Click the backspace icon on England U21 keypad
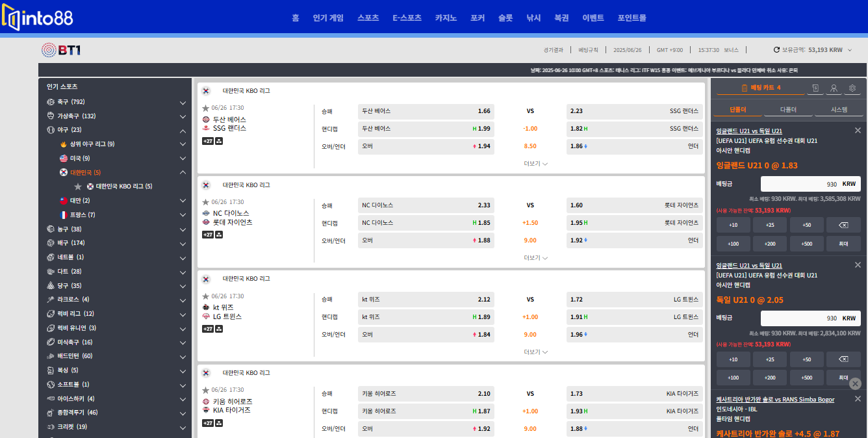 pos(843,225)
